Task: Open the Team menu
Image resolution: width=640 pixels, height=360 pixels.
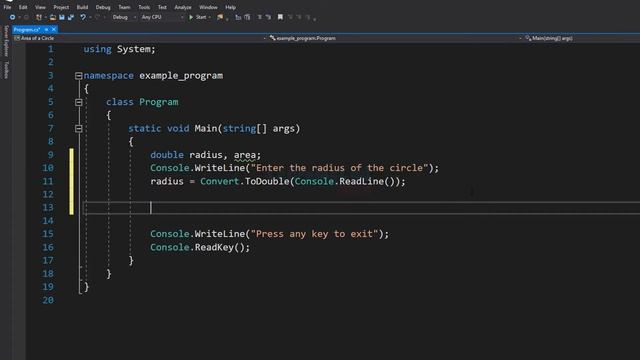Action: click(124, 7)
